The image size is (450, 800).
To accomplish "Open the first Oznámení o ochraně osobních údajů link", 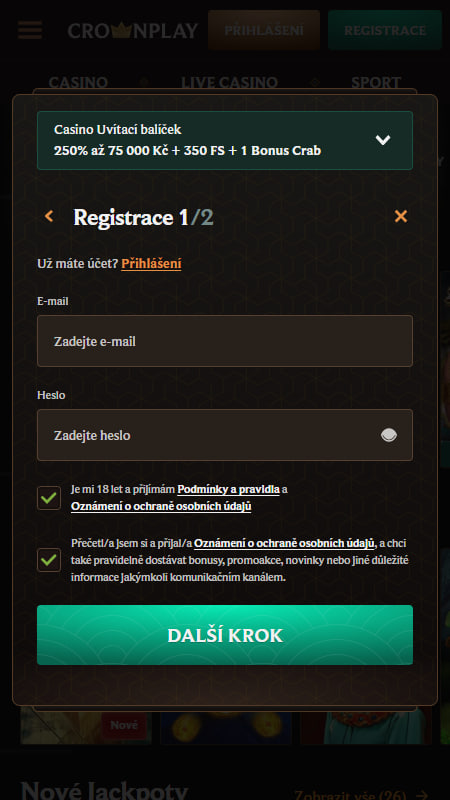I will 161,506.
